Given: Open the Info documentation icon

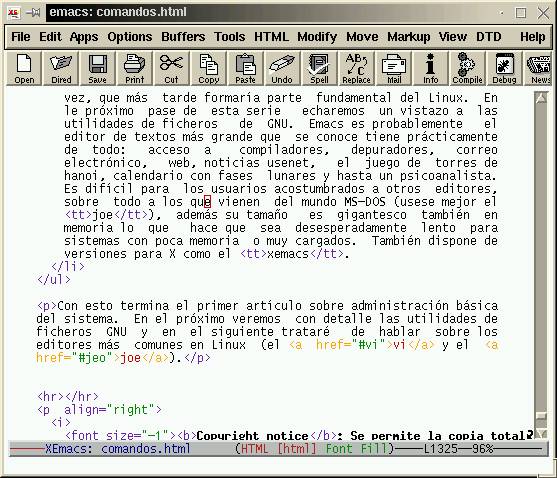Looking at the screenshot, I should coord(431,69).
